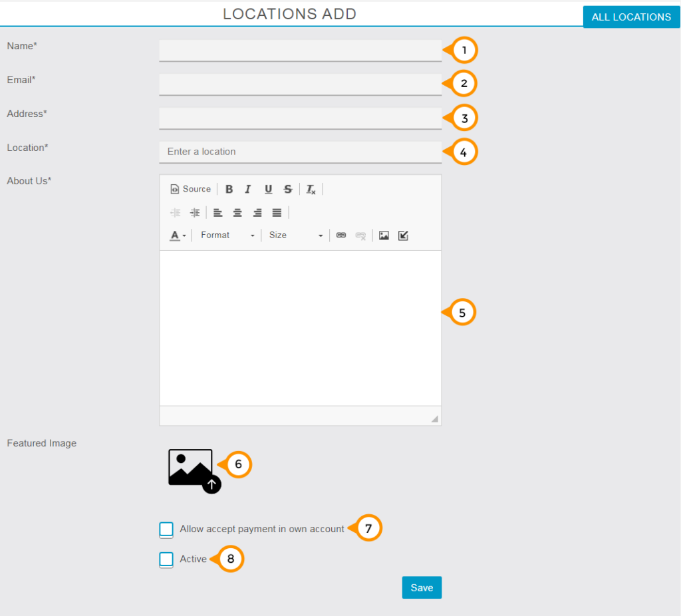This screenshot has width=681, height=616.
Task: Save the new location
Action: 422,587
